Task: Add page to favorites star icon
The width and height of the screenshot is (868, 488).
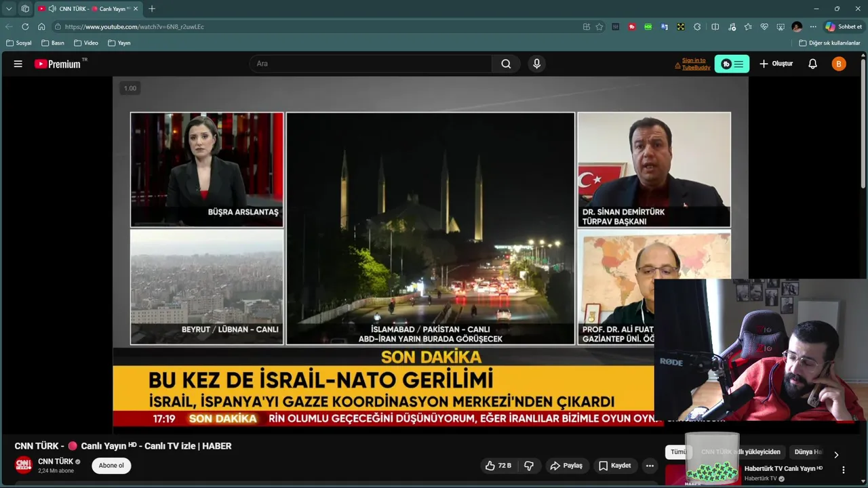Action: [x=599, y=26]
